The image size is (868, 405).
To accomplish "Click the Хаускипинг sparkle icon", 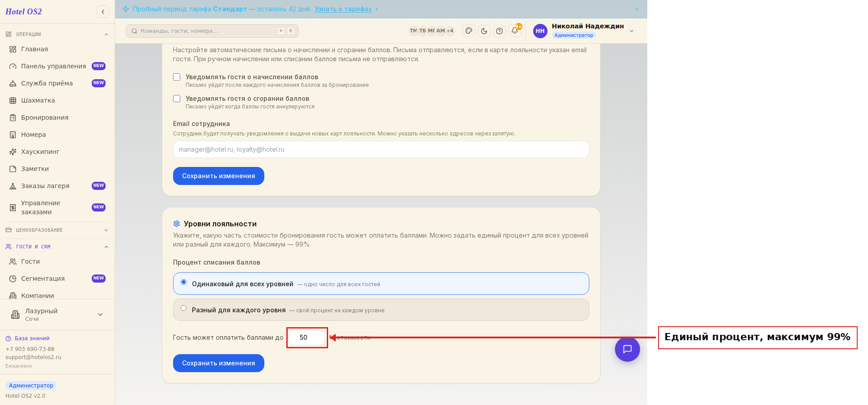I will [13, 152].
